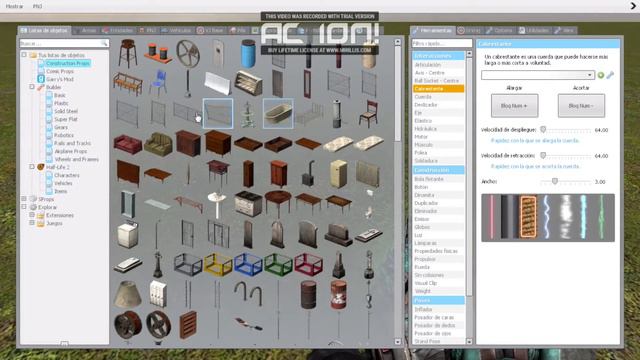
Task: Select the Dinamita tool
Action: click(x=438, y=195)
